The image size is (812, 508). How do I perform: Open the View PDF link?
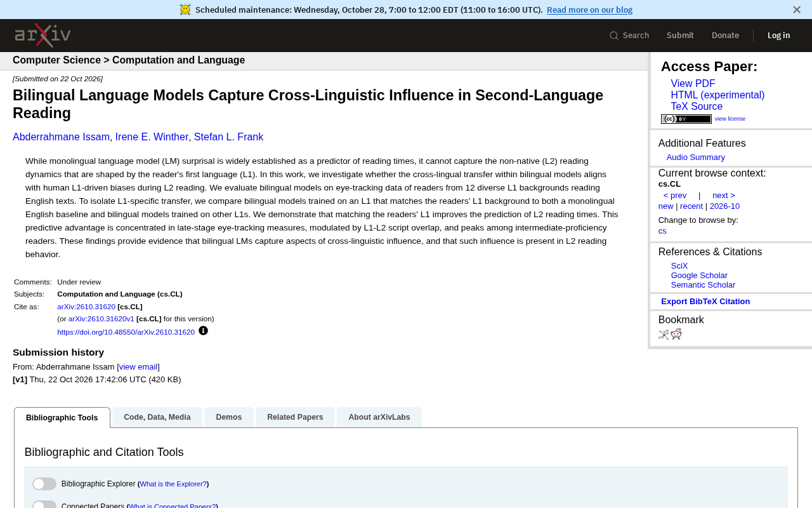point(693,84)
